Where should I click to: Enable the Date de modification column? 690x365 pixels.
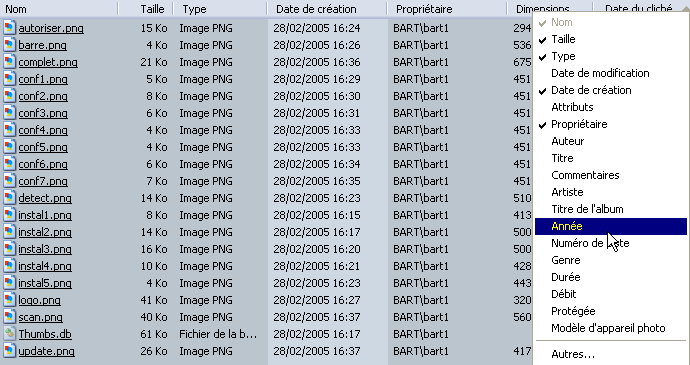[x=611, y=73]
